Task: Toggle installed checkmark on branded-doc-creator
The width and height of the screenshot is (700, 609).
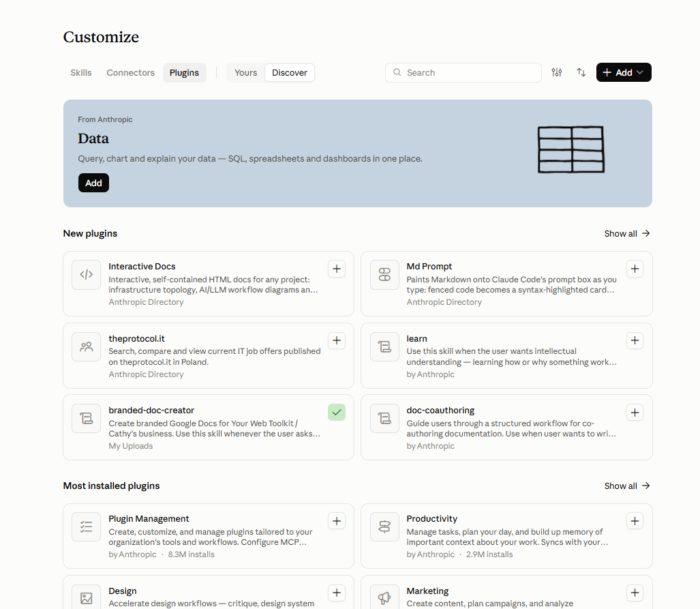Action: pyautogui.click(x=337, y=413)
